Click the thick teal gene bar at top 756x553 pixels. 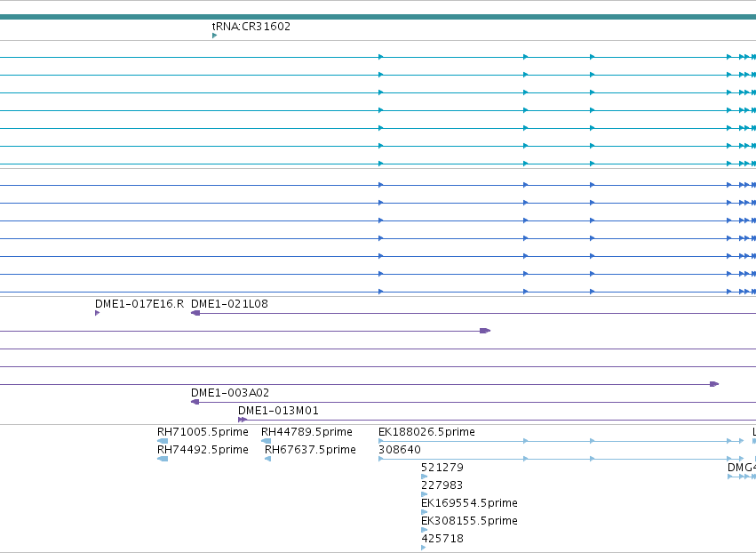click(x=378, y=18)
